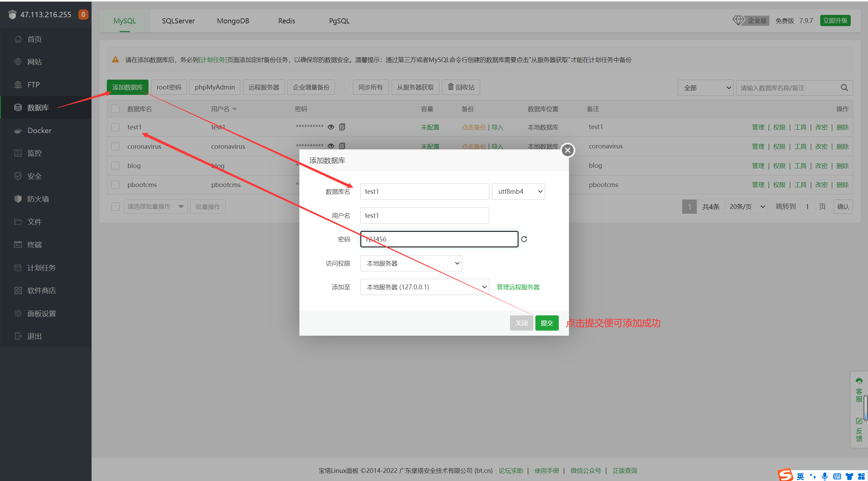Open Docker from the sidebar

pos(39,130)
